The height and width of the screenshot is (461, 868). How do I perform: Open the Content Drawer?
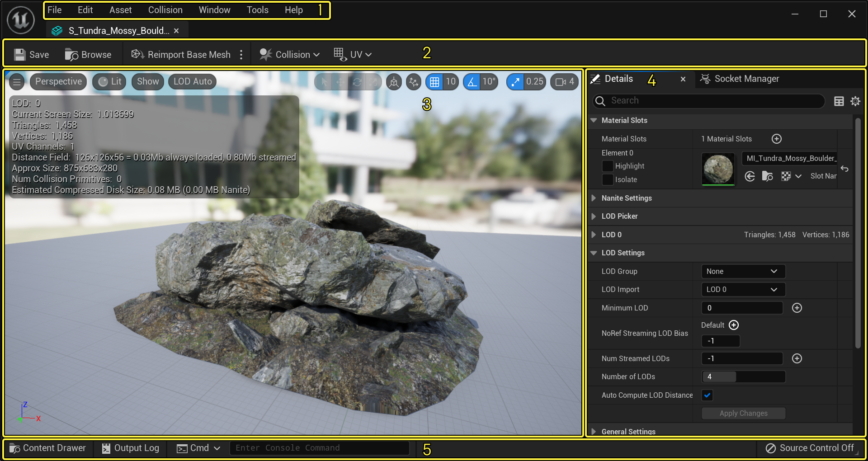(x=47, y=448)
